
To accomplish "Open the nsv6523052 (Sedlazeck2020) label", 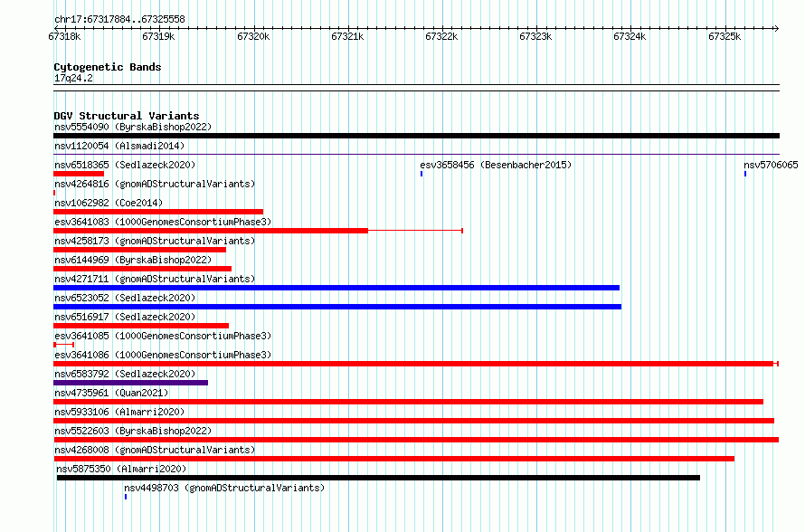I will pos(125,298).
